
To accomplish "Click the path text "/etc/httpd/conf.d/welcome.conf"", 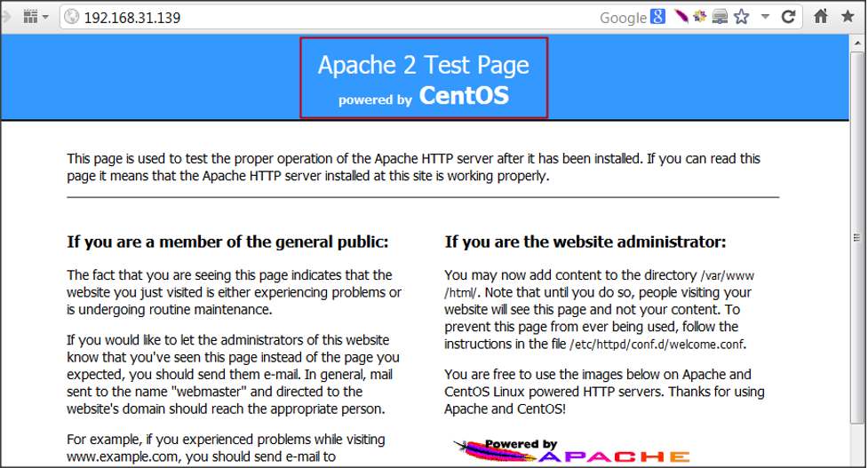I will point(657,345).
